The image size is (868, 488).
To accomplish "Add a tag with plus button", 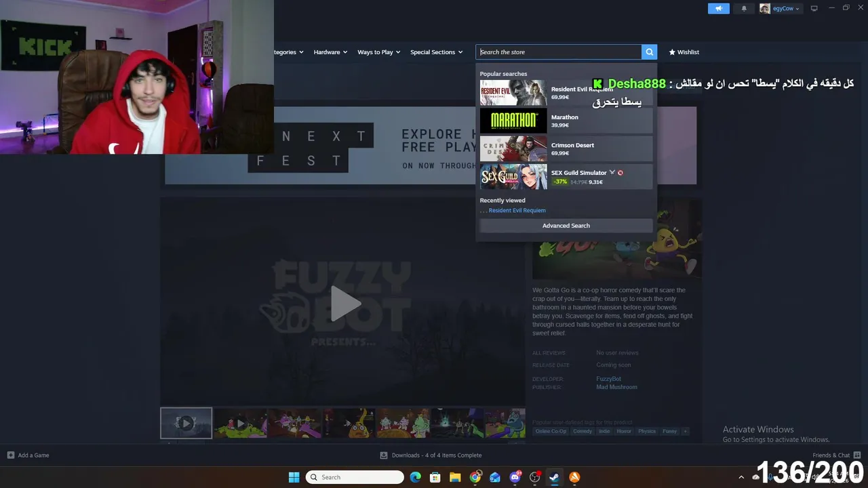I will point(685,431).
